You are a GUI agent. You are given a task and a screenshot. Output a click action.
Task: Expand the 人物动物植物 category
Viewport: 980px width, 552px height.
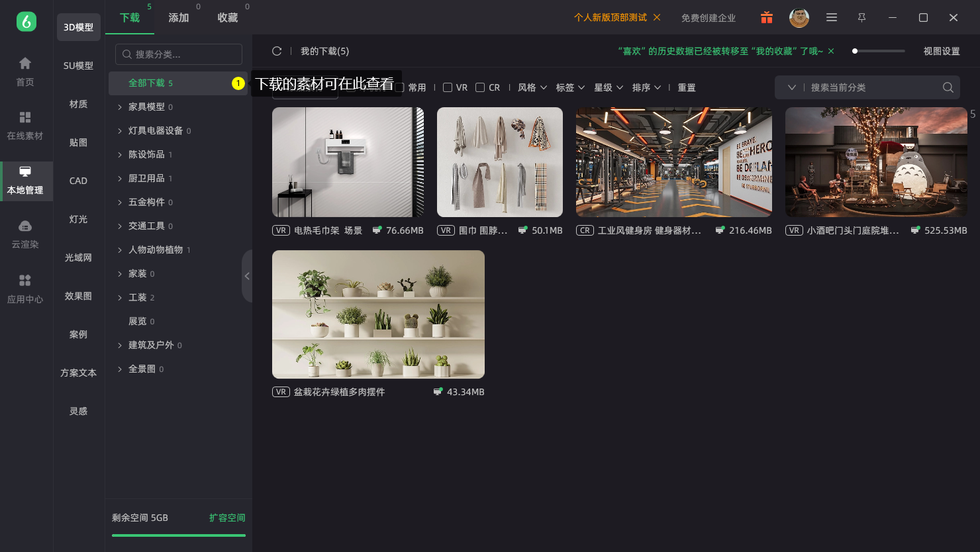(120, 250)
